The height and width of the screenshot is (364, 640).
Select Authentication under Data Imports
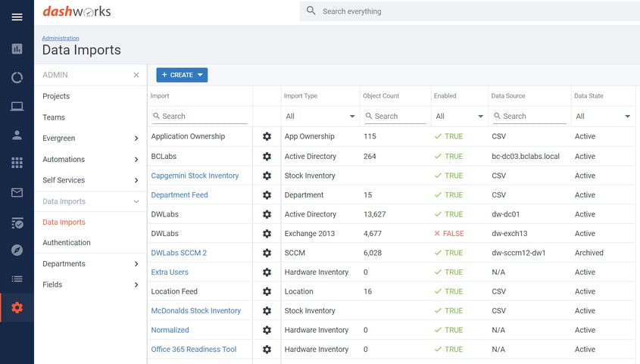(67, 243)
